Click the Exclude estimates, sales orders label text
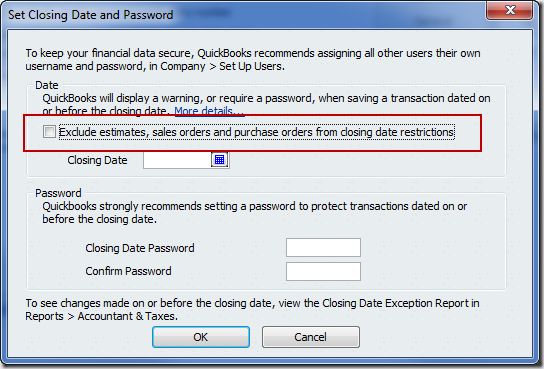This screenshot has width=544, height=369. point(257,132)
